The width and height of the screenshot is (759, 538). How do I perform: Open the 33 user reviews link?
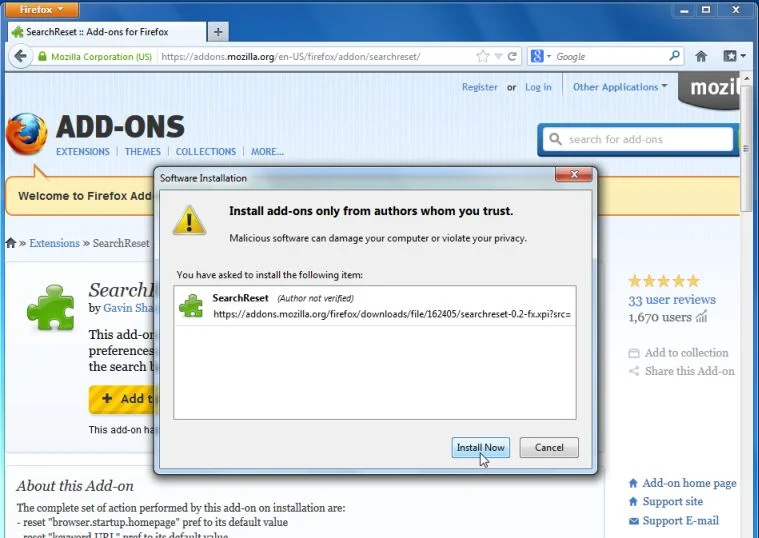(x=672, y=300)
